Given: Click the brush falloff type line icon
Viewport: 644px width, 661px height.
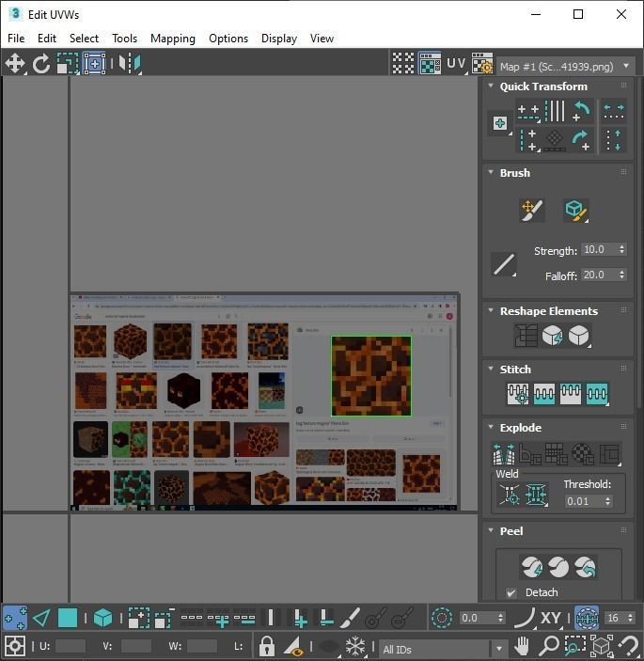Looking at the screenshot, I should click(504, 264).
